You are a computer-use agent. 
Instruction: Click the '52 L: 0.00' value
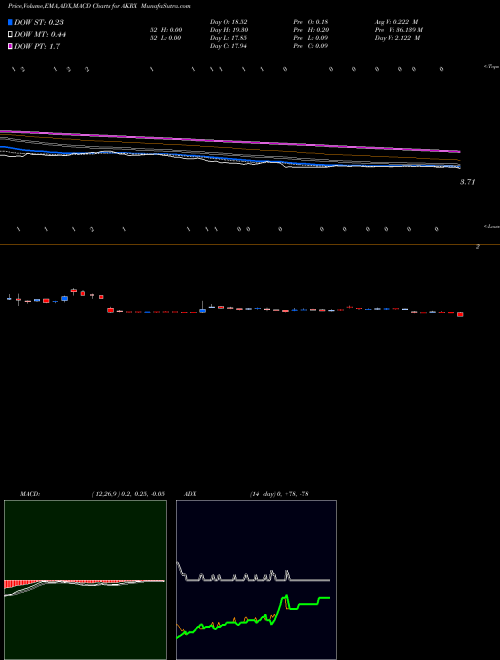click(165, 38)
